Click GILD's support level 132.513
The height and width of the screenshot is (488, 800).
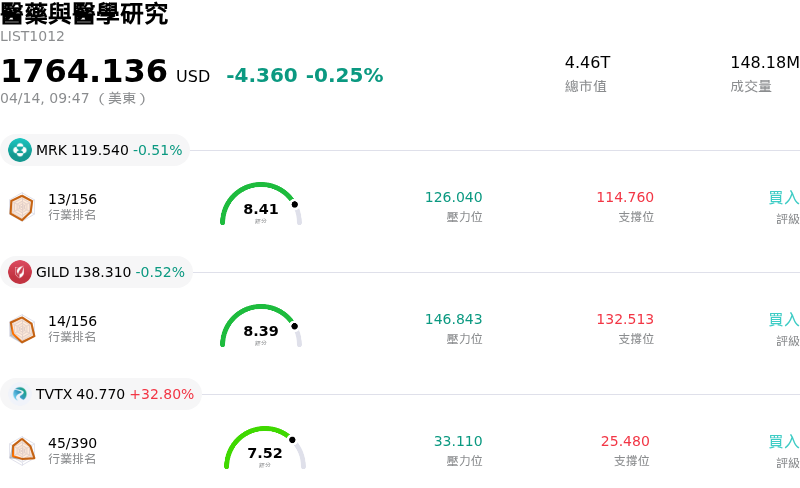point(625,319)
